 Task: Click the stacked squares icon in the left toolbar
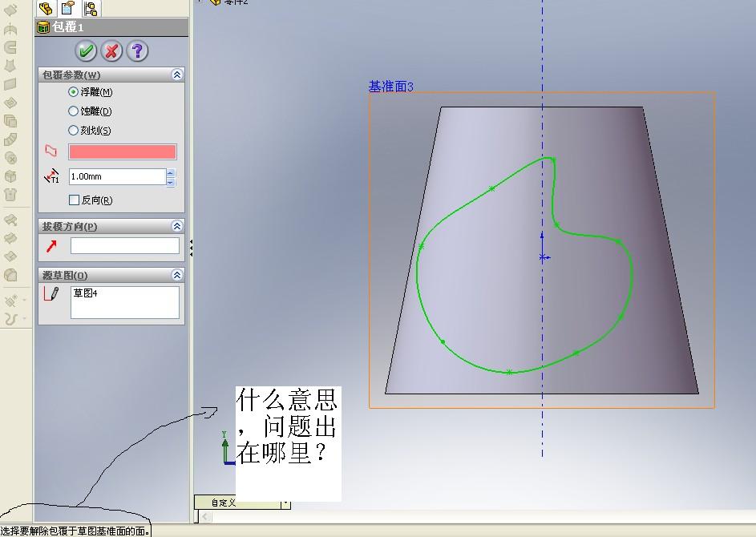point(10,120)
